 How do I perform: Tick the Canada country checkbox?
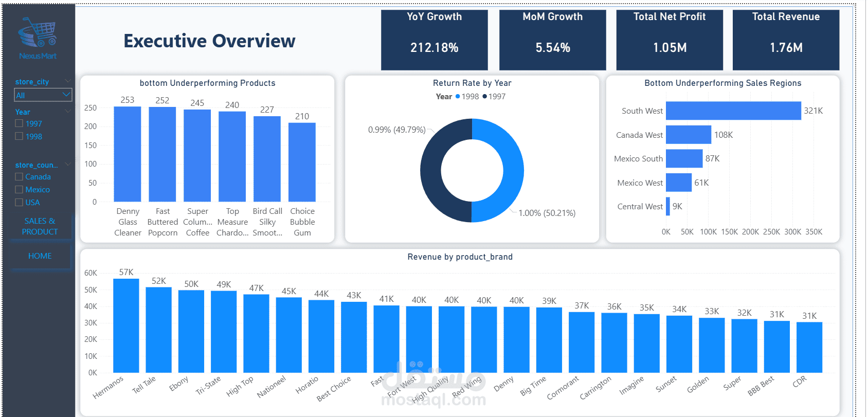[19, 176]
